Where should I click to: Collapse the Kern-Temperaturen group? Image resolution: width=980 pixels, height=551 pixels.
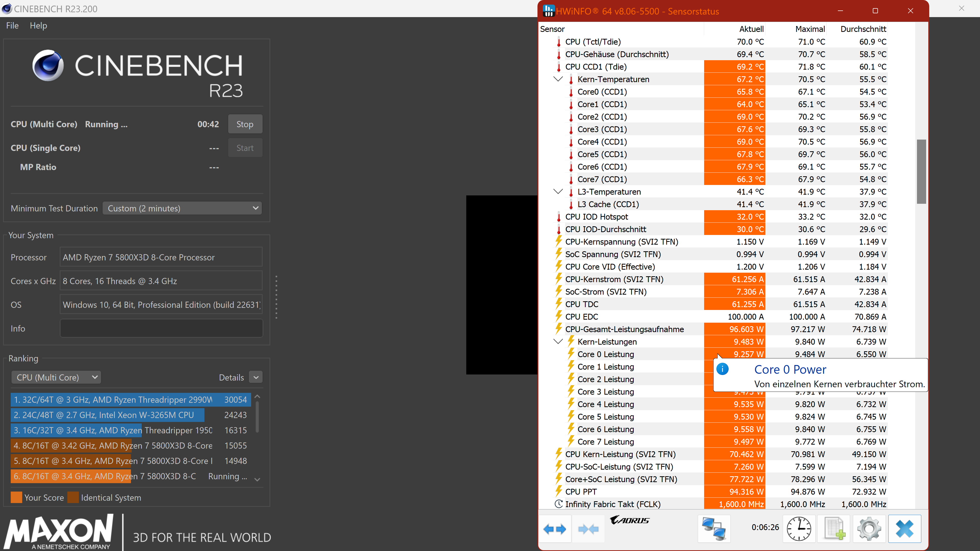point(558,79)
